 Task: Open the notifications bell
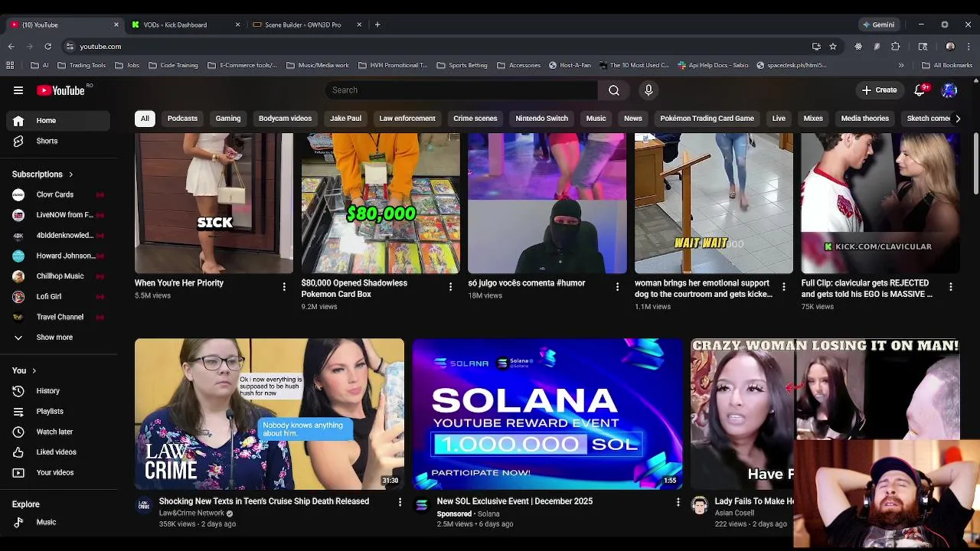pos(920,90)
